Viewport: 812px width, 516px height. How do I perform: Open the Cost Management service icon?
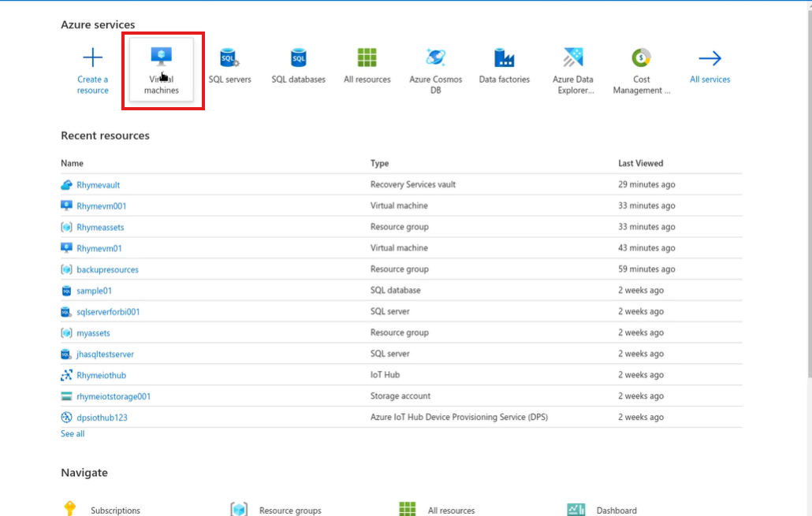click(641, 58)
